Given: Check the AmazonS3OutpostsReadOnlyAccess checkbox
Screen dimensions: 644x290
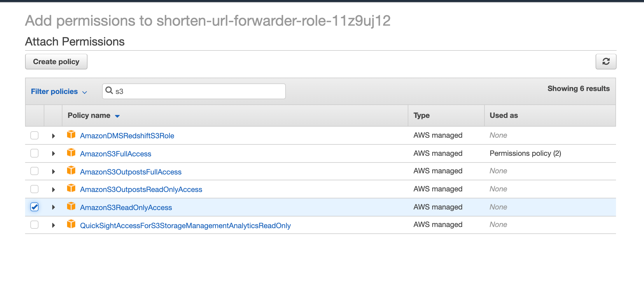Looking at the screenshot, I should [x=34, y=189].
